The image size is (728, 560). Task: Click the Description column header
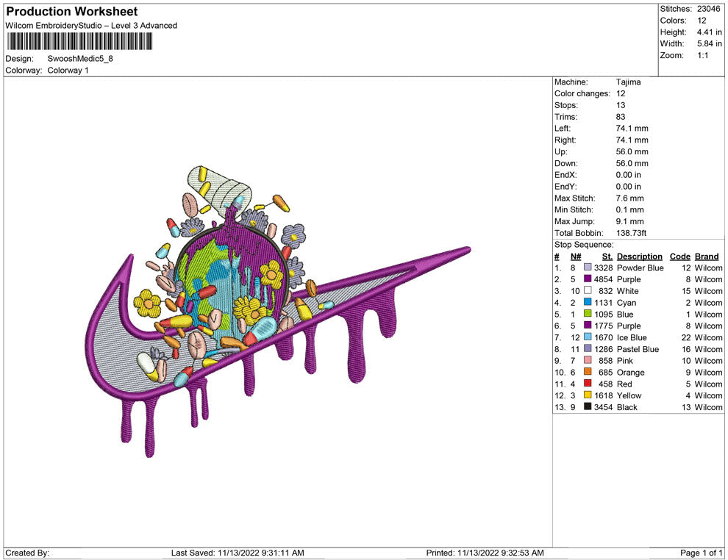(x=639, y=256)
